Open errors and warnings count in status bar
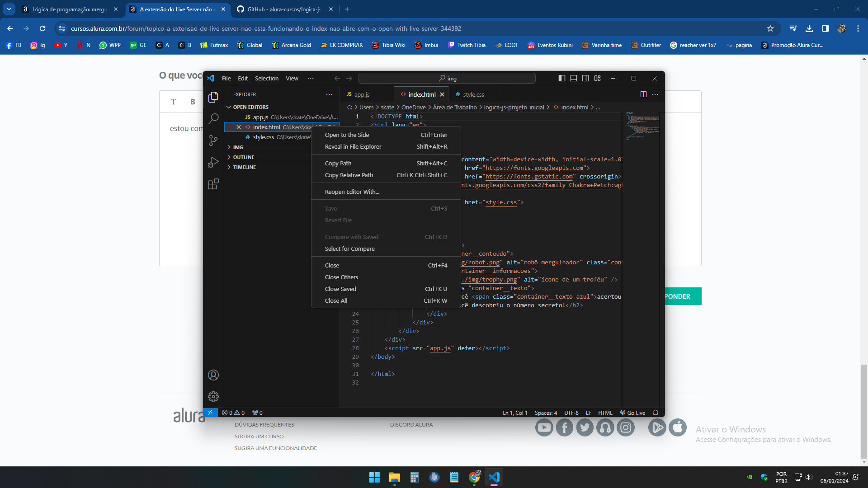Screen dimensions: 868x488 point(233,413)
